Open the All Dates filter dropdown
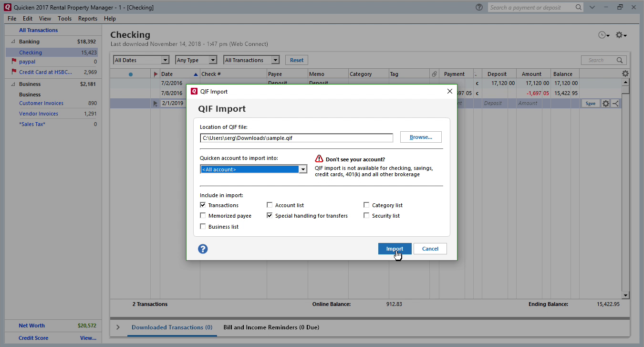Image resolution: width=644 pixels, height=347 pixels. [165, 60]
